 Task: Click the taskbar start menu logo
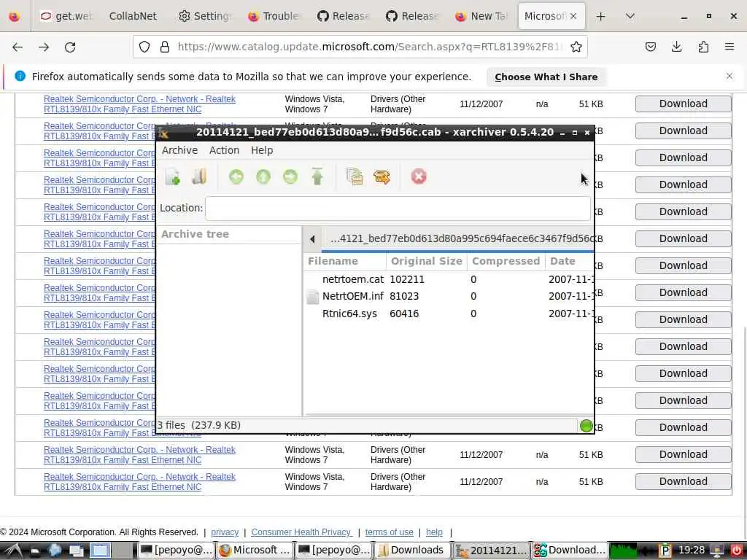click(14, 551)
